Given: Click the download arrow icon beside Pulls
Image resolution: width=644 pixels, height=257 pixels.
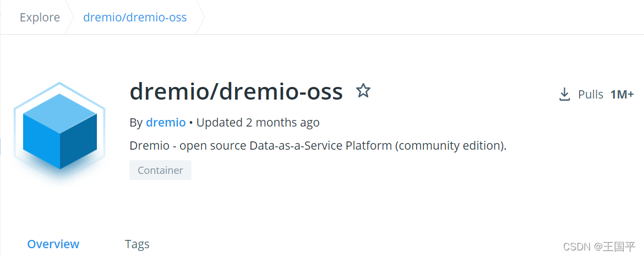Looking at the screenshot, I should click(564, 95).
